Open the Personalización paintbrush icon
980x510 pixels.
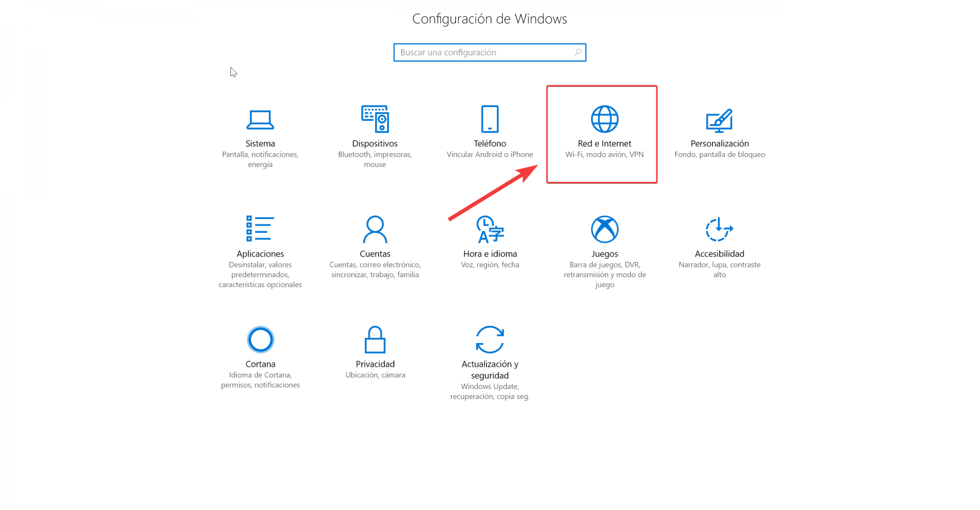720,120
